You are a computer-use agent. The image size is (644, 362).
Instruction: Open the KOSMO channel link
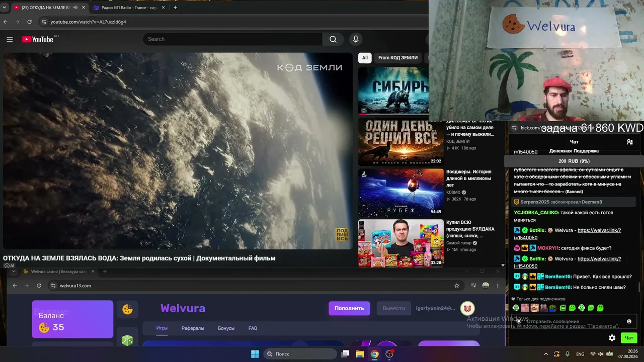coord(454,192)
